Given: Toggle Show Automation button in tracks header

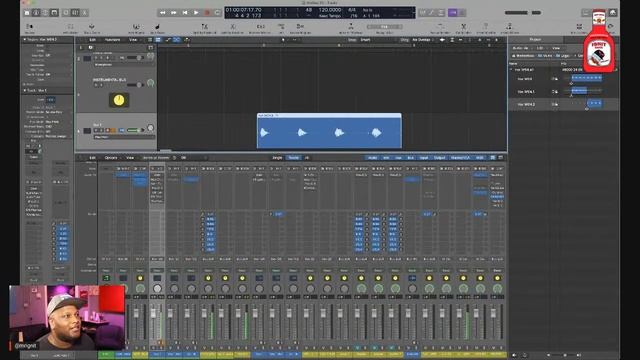Looking at the screenshot, I should pyautogui.click(x=168, y=40).
